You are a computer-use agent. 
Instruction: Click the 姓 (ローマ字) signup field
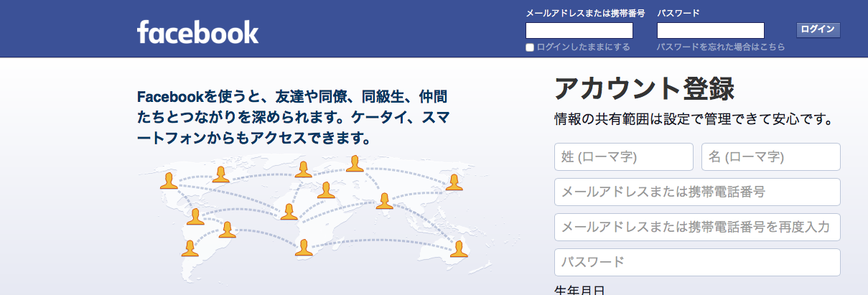click(x=623, y=156)
